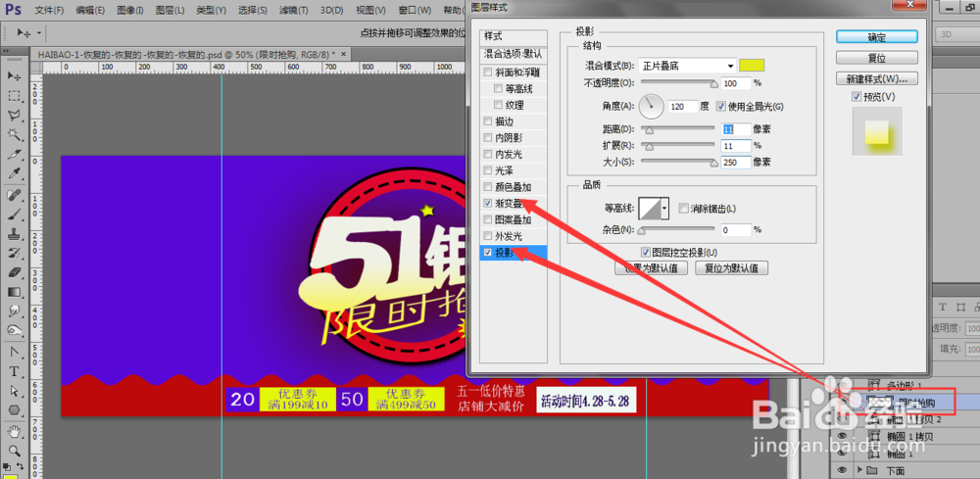
Task: Click the 杂色 noise slider
Action: pos(678,230)
